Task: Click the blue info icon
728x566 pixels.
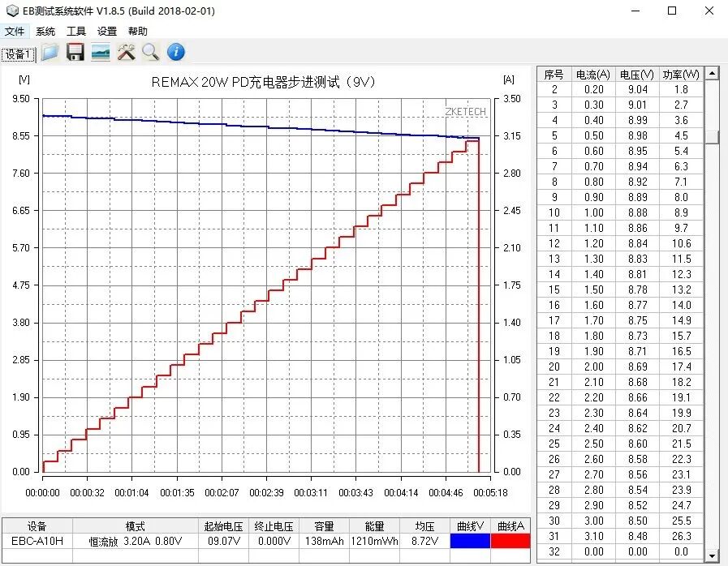Action: coord(176,52)
